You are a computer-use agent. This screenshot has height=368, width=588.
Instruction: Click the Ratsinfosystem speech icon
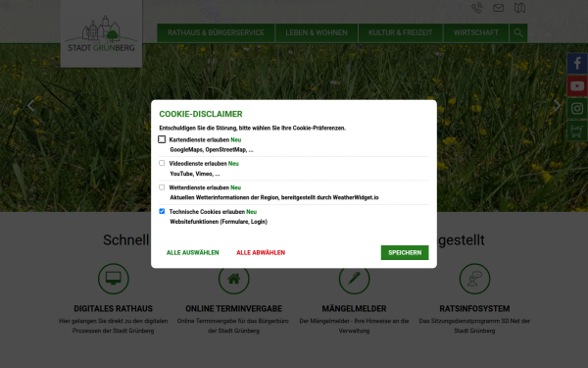[474, 279]
